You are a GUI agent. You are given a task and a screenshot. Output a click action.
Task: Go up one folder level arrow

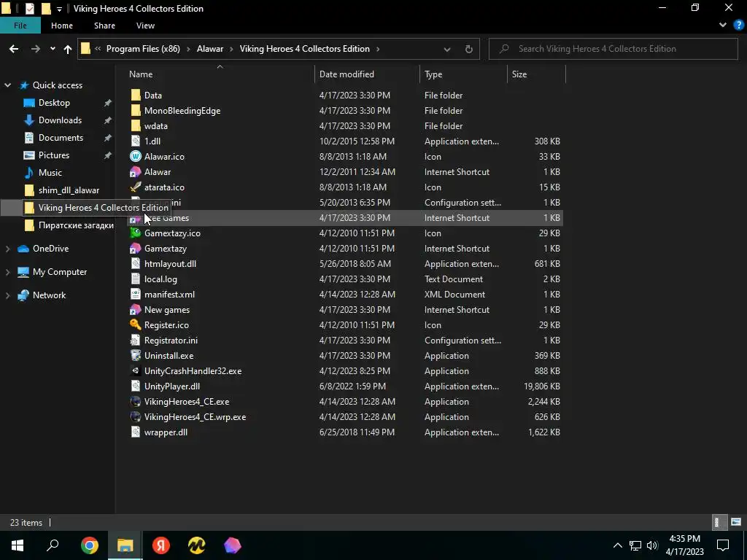click(x=68, y=49)
